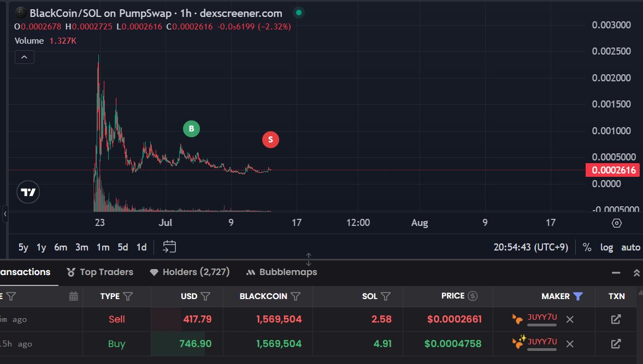
Task: Click the $0.0002661 price cell
Action: click(454, 319)
